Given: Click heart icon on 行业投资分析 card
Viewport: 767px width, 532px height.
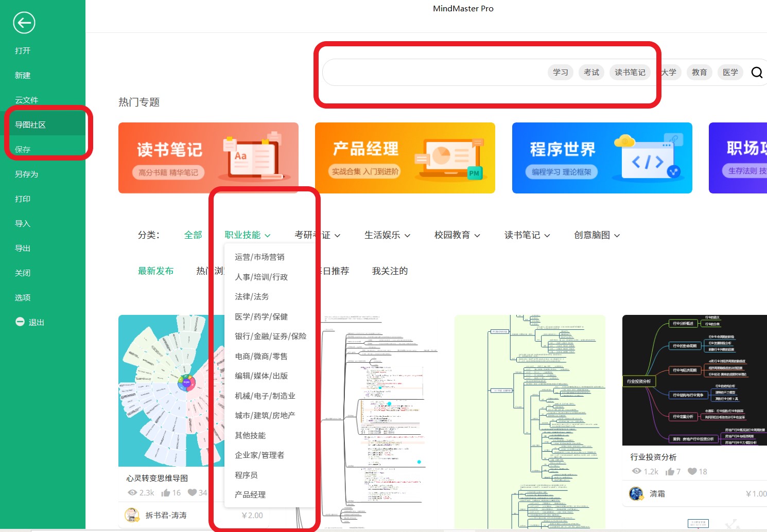Looking at the screenshot, I should 692,471.
